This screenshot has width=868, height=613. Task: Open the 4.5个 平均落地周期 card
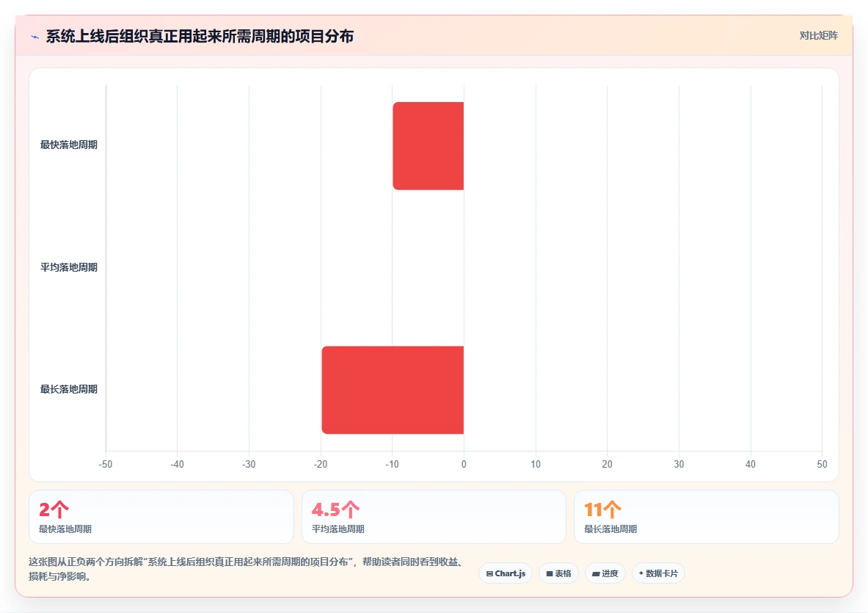pyautogui.click(x=434, y=517)
